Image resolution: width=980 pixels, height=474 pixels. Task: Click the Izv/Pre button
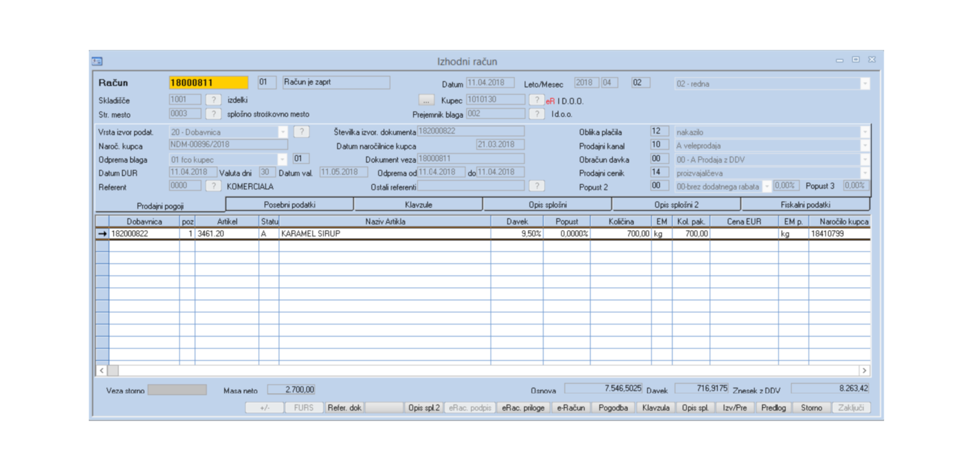pyautogui.click(x=735, y=407)
